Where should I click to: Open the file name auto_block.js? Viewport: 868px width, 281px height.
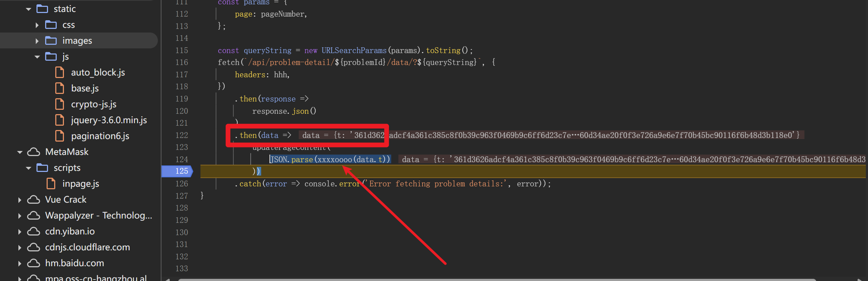98,72
